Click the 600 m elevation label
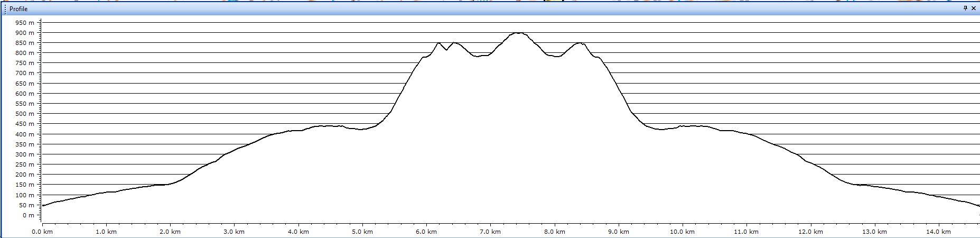This screenshot has width=980, height=238. [24, 94]
